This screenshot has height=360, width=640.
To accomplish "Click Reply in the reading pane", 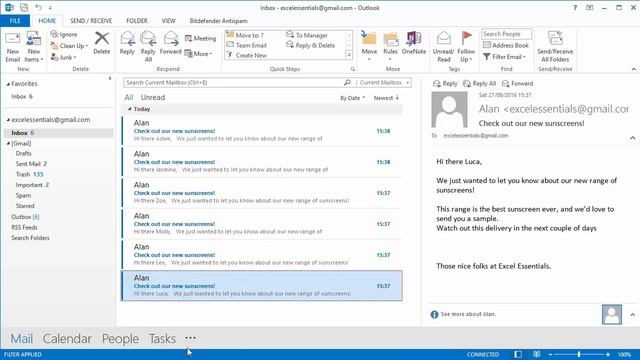I will click(x=445, y=83).
